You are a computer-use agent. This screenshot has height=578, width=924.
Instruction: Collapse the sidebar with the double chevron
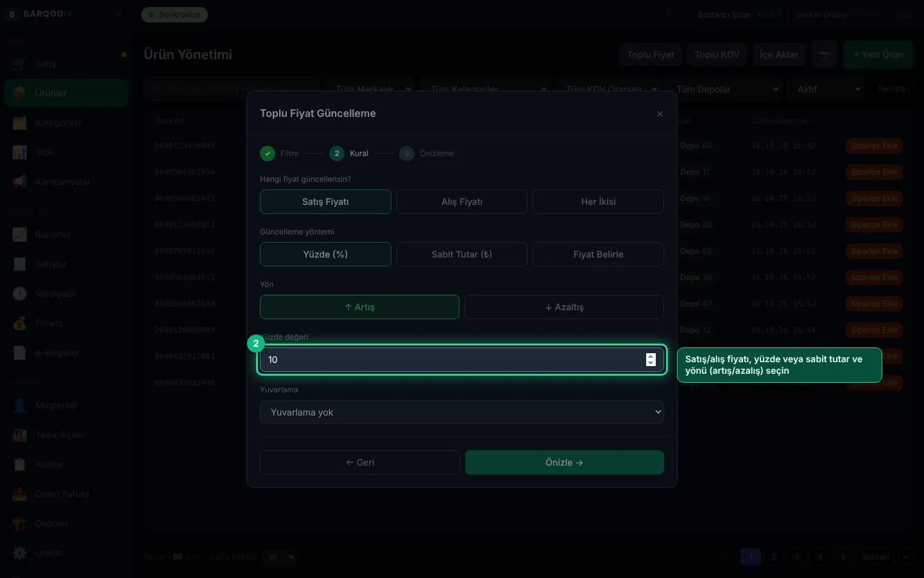tap(119, 14)
